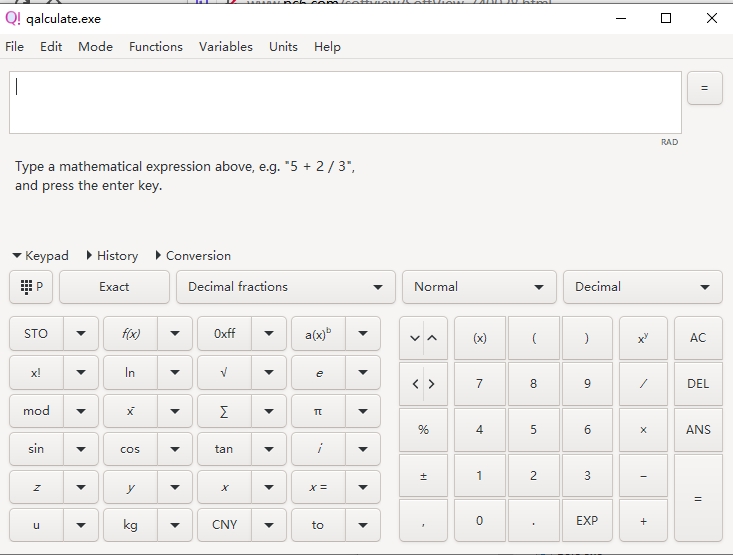Open the Units menu
Viewport: 733px width, 555px height.
[x=283, y=47]
